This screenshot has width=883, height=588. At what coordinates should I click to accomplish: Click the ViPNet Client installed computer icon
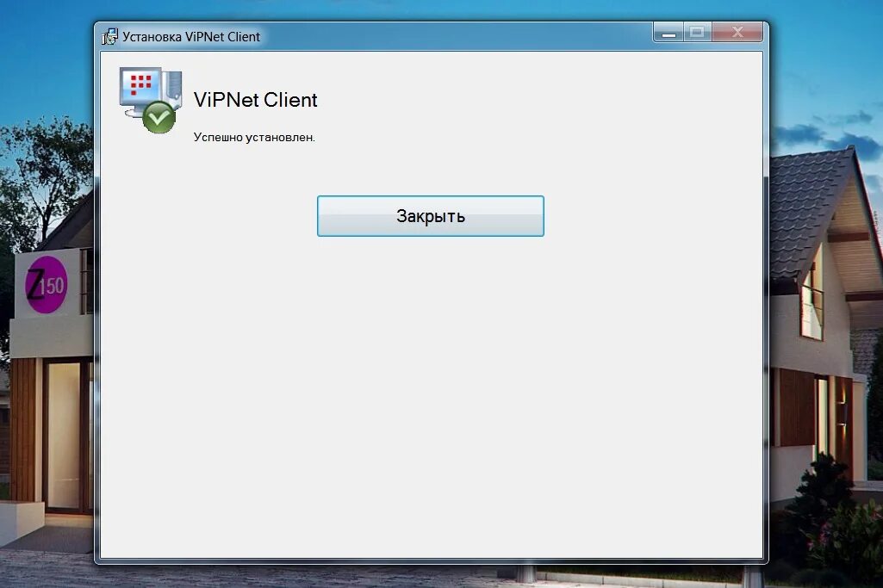click(x=151, y=100)
